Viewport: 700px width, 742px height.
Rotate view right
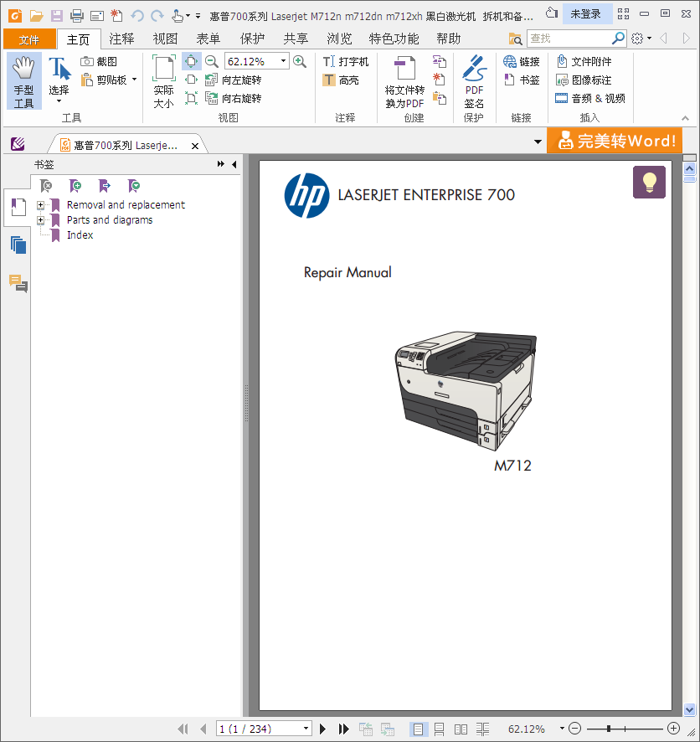point(233,99)
